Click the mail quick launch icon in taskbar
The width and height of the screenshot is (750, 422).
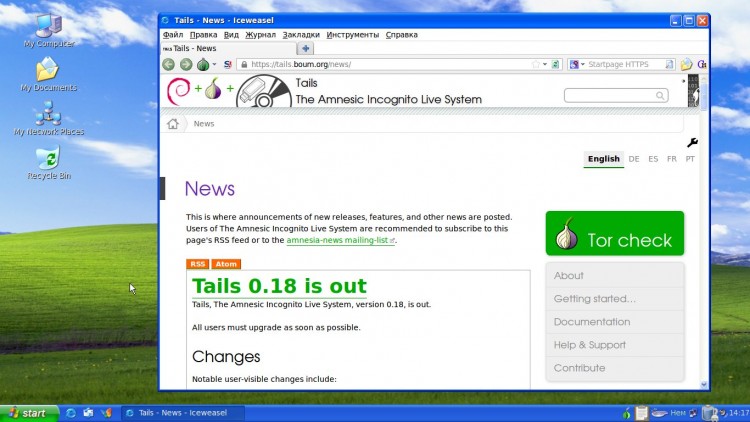(x=88, y=413)
